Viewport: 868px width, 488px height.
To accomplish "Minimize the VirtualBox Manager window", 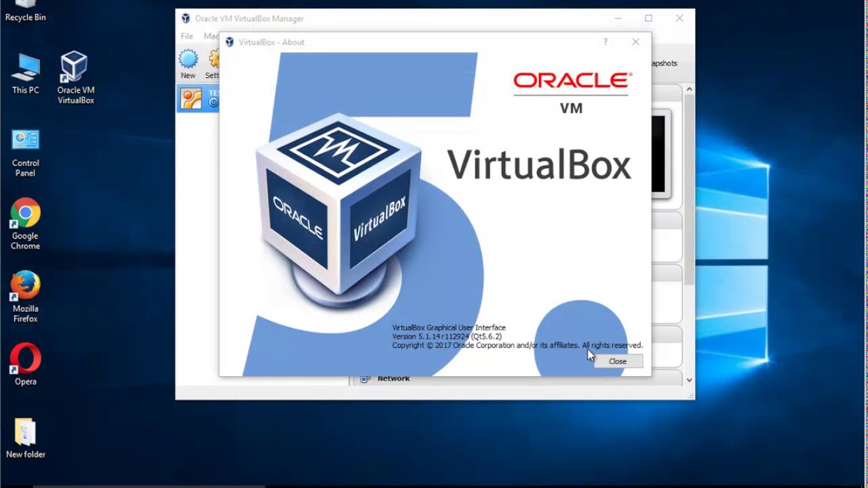I will point(618,18).
